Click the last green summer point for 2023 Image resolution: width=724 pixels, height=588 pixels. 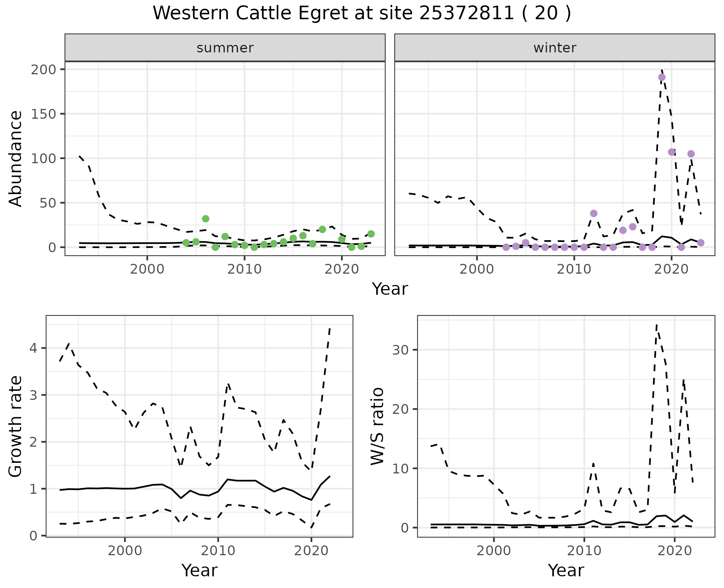[x=371, y=234]
